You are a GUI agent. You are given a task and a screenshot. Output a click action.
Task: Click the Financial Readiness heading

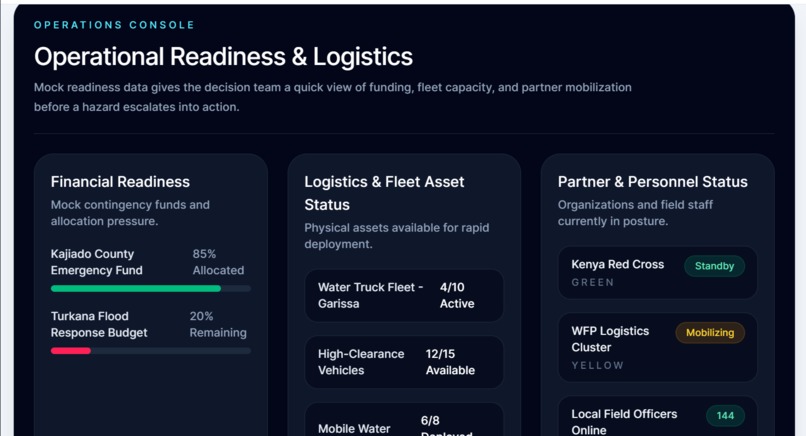point(120,181)
